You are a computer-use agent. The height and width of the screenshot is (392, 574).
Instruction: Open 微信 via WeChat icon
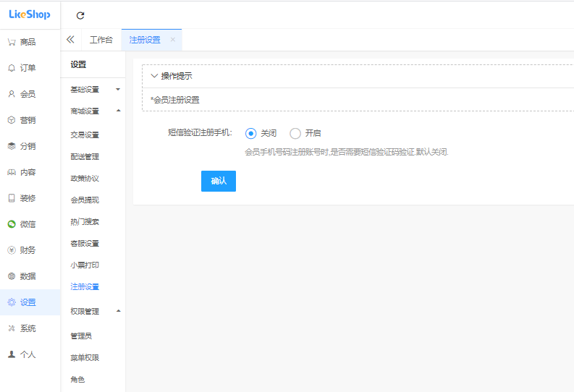pyautogui.click(x=12, y=224)
